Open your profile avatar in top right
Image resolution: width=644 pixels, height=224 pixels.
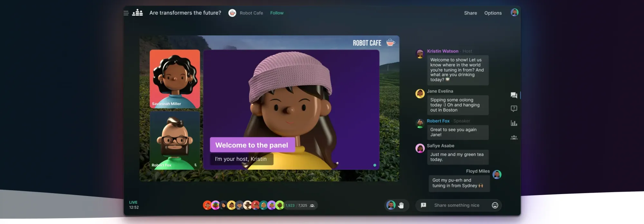coord(515,13)
